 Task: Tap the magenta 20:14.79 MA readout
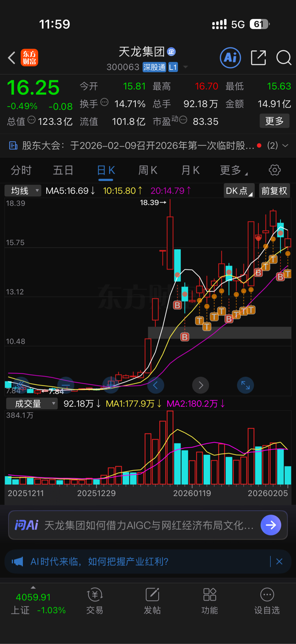point(171,191)
